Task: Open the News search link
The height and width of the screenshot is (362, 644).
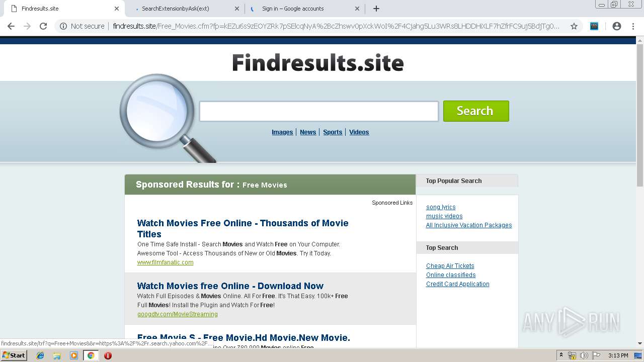Action: tap(308, 132)
